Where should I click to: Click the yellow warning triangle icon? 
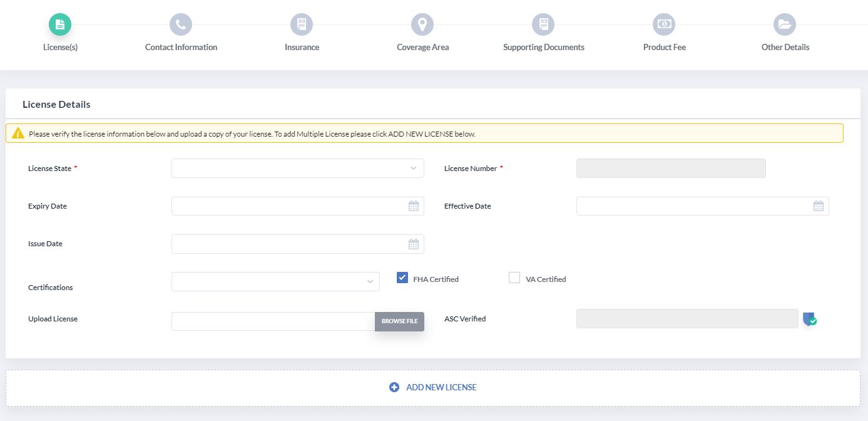pyautogui.click(x=18, y=133)
